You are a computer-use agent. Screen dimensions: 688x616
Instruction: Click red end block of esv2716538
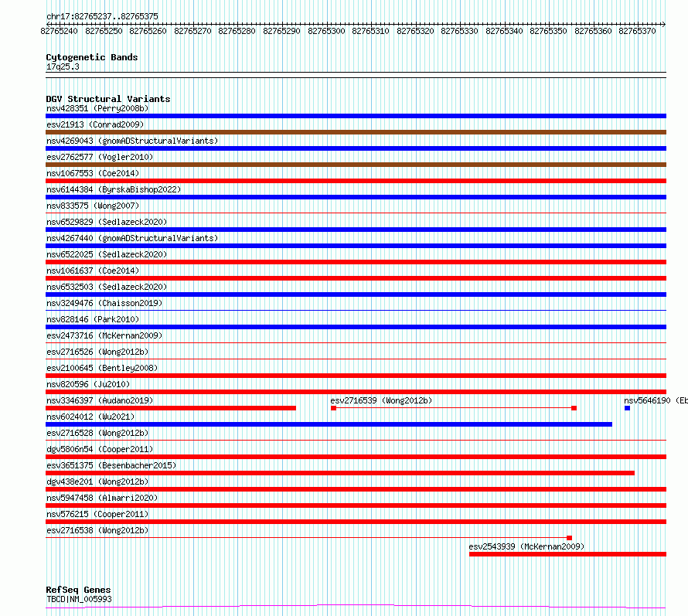tap(569, 538)
